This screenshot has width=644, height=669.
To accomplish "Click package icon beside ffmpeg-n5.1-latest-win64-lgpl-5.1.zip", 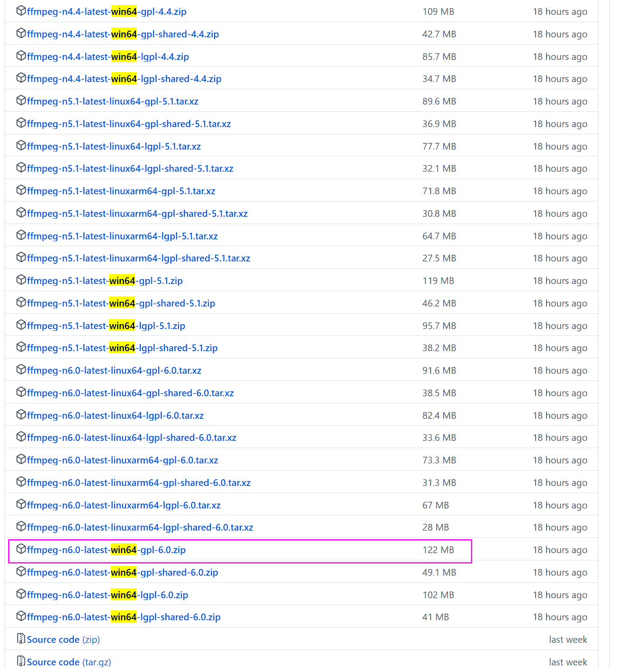I will [21, 325].
